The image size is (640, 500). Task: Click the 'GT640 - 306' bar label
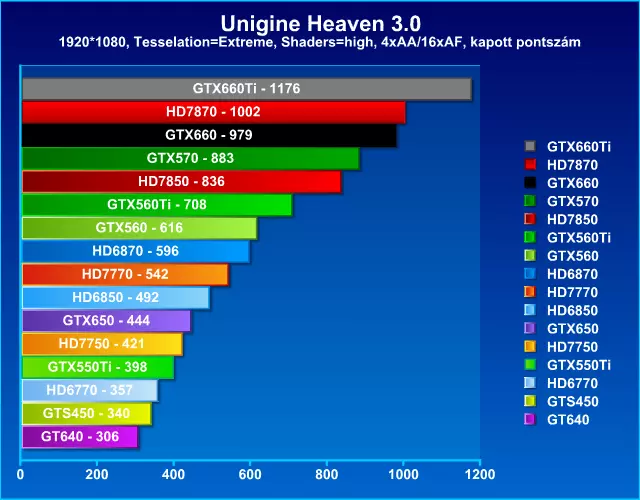80,437
